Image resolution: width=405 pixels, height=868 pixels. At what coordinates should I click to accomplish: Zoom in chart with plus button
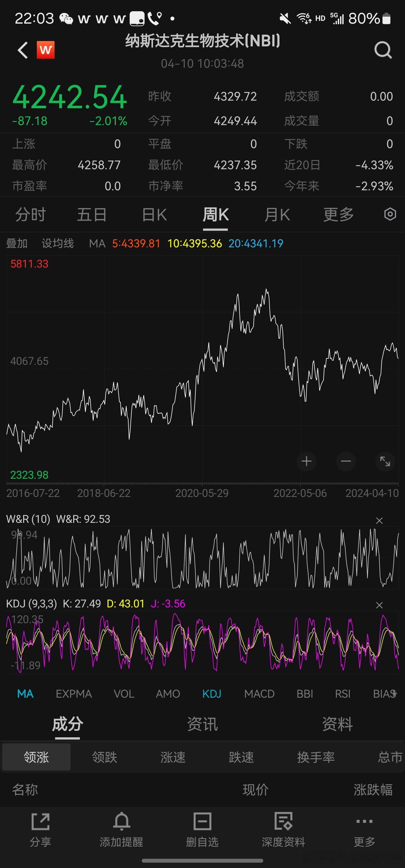click(306, 461)
